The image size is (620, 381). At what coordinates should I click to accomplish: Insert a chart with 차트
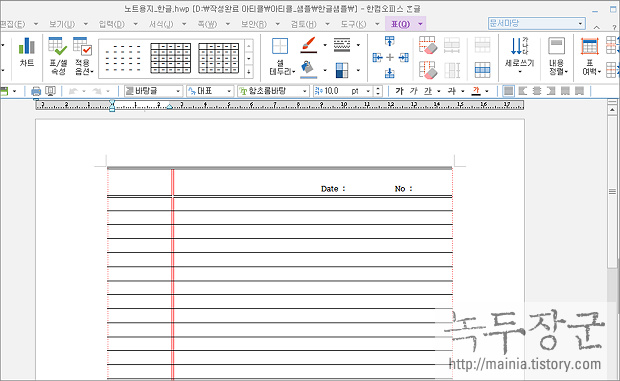pos(26,52)
